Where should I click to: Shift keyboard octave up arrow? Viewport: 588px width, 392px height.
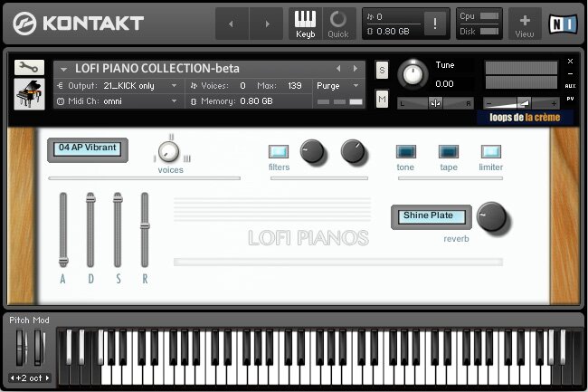pos(47,378)
